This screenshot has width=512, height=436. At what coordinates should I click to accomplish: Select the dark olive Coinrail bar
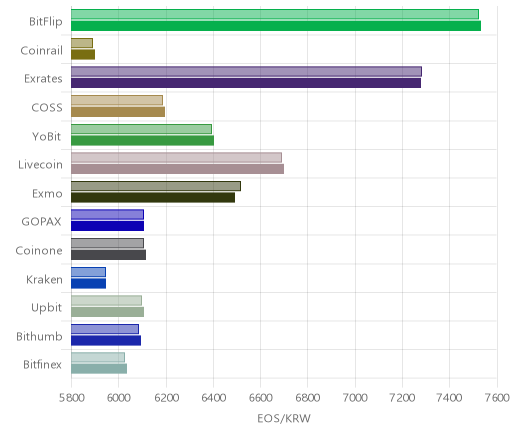tap(83, 54)
